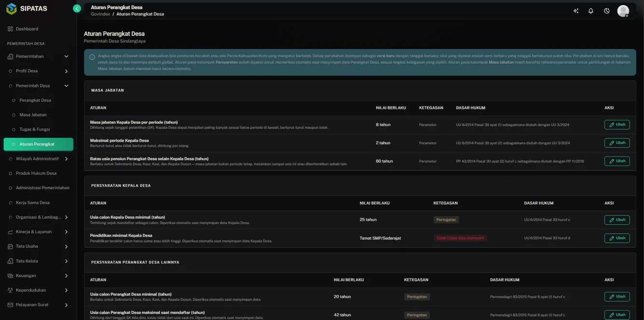
Task: Click Ubah for Maksimal periode Kepala Desa
Action: pyautogui.click(x=617, y=143)
